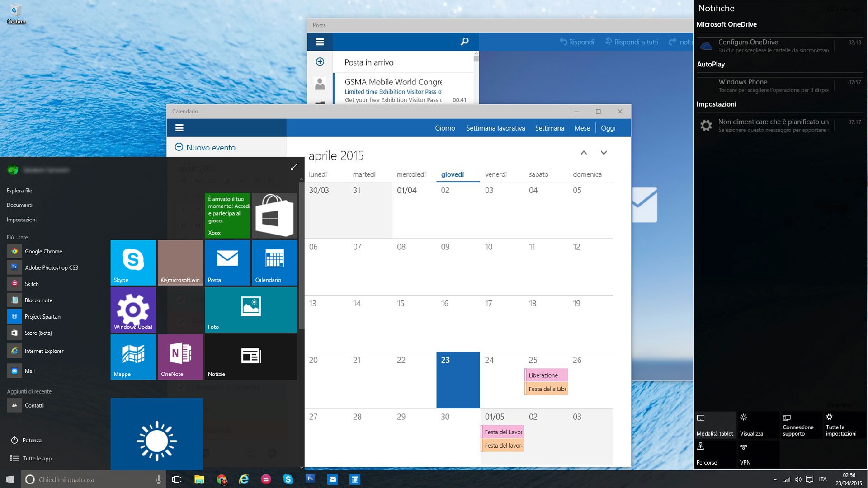Open Documenti from Start menu
Screen dimensions: 868x488
[x=19, y=205]
